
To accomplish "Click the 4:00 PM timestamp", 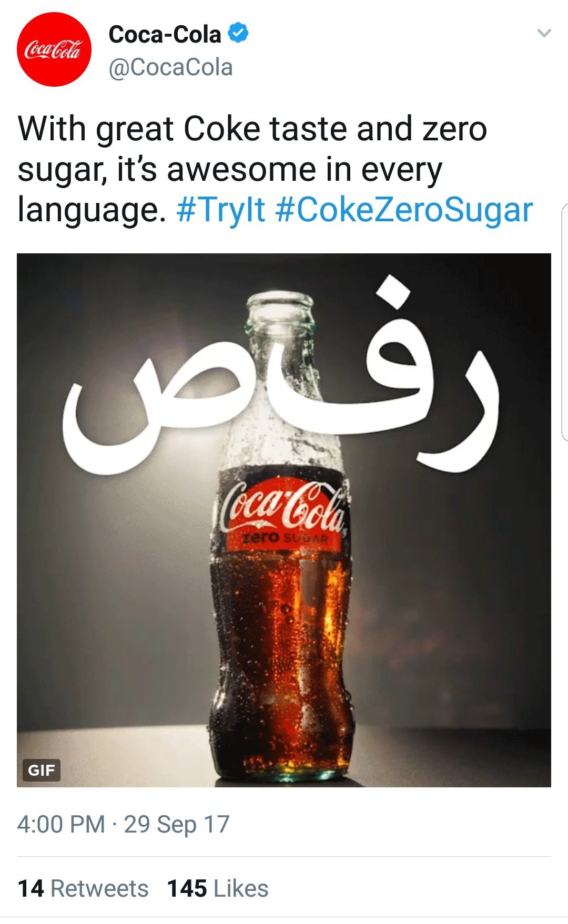I will [61, 824].
